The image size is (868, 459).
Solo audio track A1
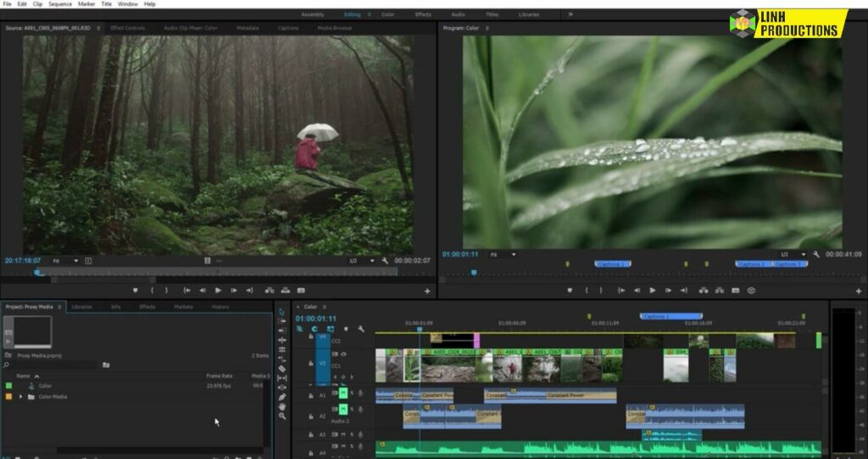click(352, 393)
